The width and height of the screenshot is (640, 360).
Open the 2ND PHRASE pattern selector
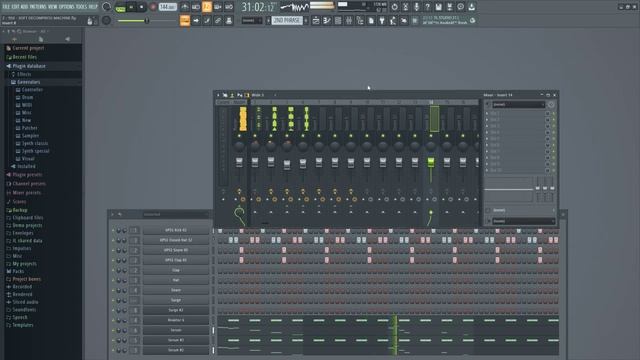pyautogui.click(x=287, y=20)
